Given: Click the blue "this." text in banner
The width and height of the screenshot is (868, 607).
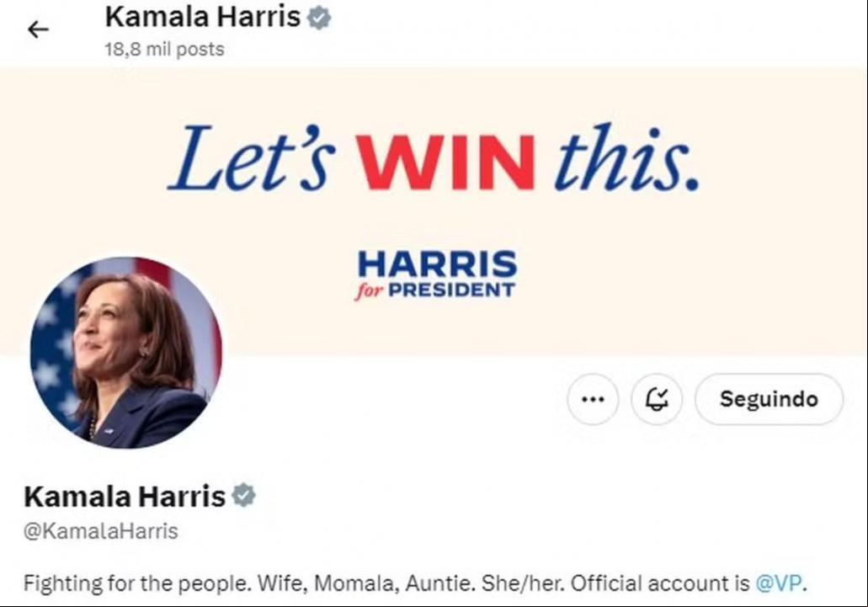Looking at the screenshot, I should click(628, 158).
